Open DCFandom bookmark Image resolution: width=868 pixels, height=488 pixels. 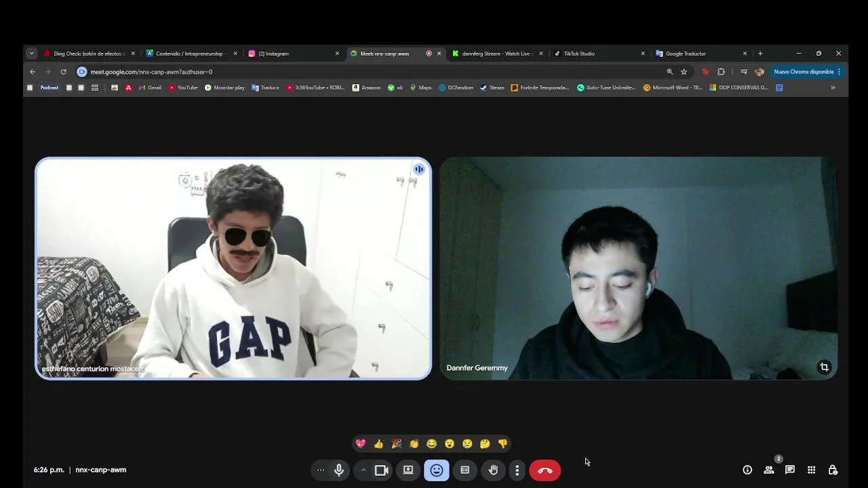(x=456, y=87)
